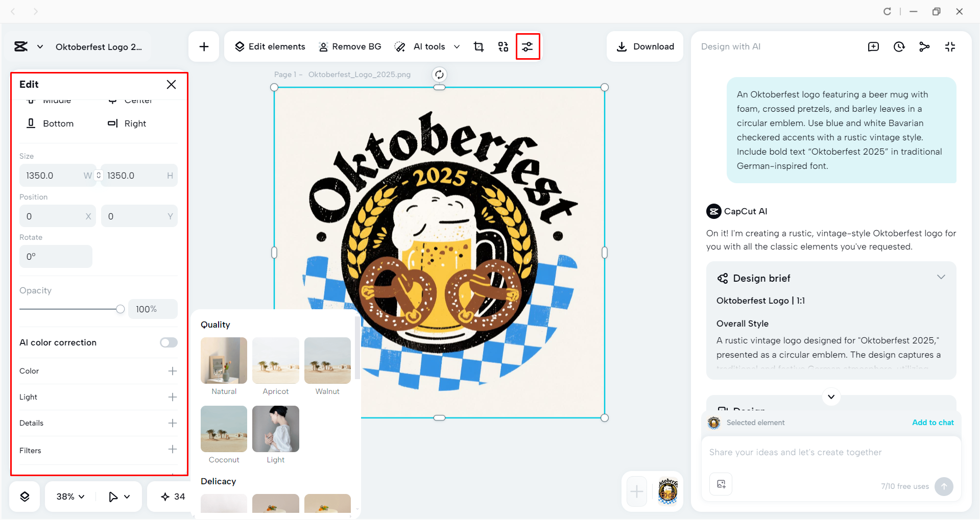The height and width of the screenshot is (520, 980).
Task: Close the Edit panel
Action: [x=171, y=85]
